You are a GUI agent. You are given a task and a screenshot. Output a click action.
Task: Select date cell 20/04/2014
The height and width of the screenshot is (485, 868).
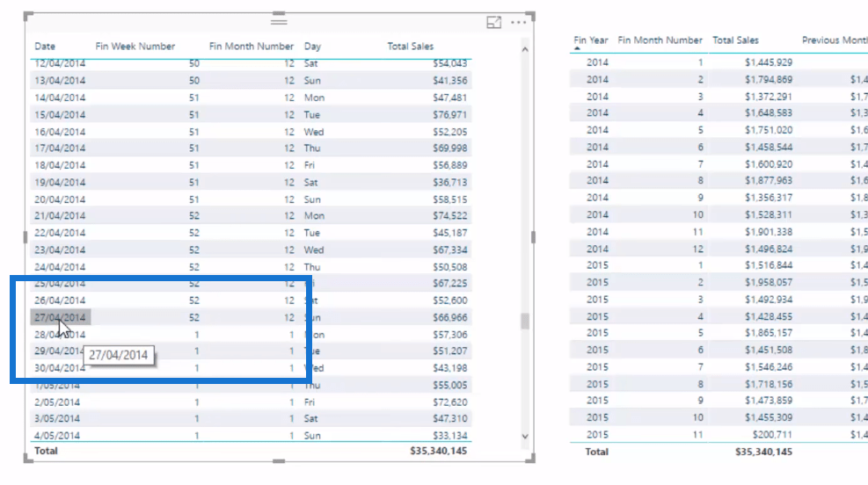60,199
